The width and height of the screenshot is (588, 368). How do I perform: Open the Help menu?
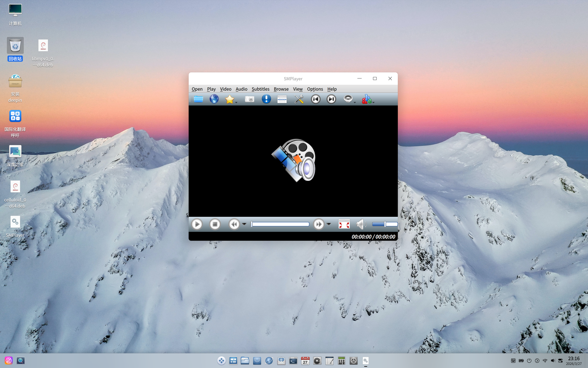332,89
